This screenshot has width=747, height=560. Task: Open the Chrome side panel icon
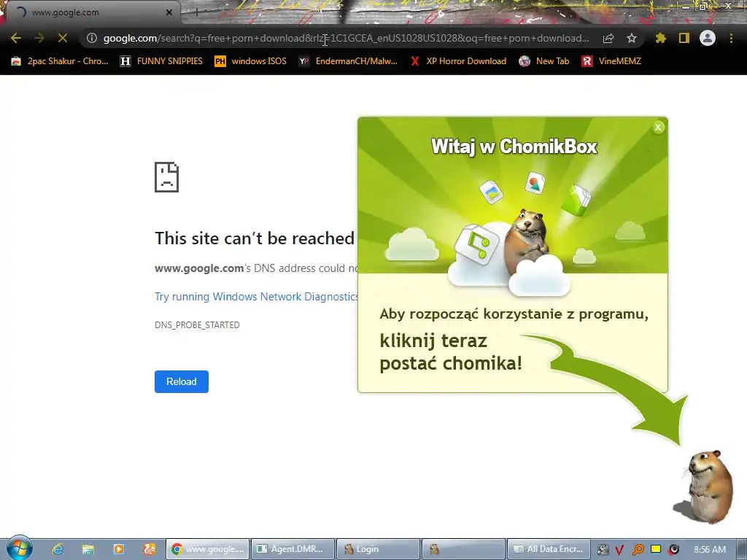[x=684, y=38]
